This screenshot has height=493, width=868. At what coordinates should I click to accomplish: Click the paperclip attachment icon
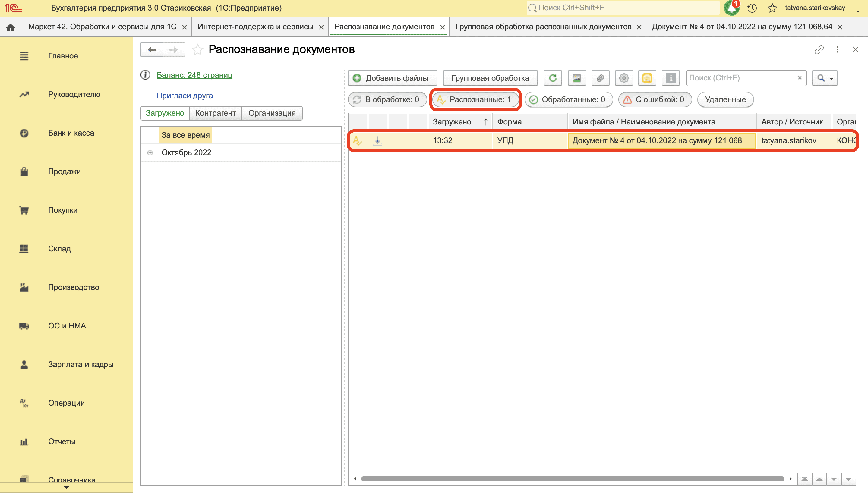[600, 78]
